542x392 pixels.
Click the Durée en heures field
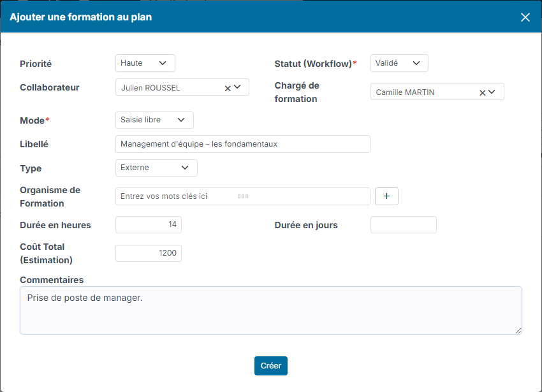point(149,225)
